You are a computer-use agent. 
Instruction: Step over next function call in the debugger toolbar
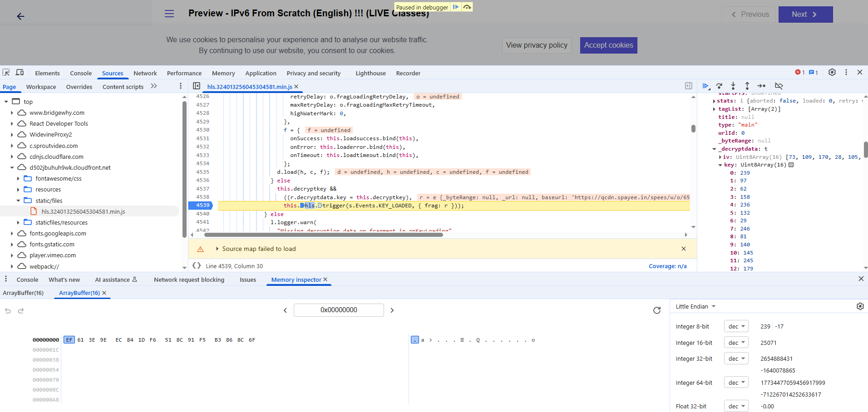coord(719,86)
